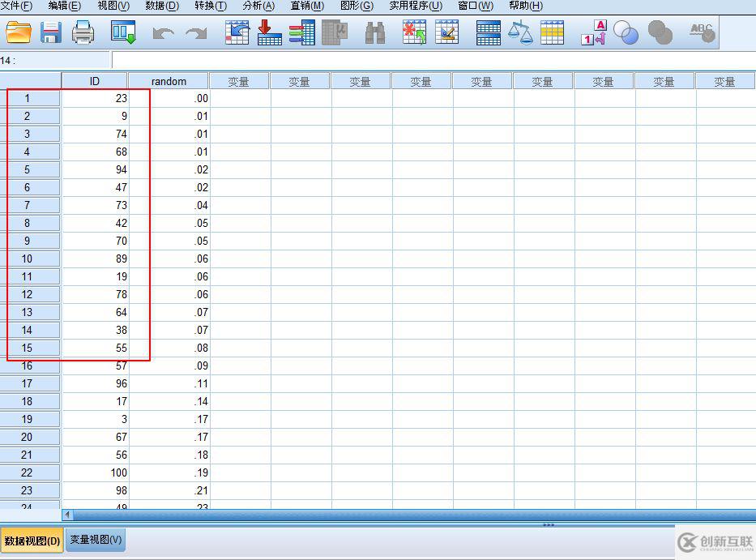The image size is (756, 560).
Task: Switch to the 变量视图(V) tab
Action: (x=96, y=540)
